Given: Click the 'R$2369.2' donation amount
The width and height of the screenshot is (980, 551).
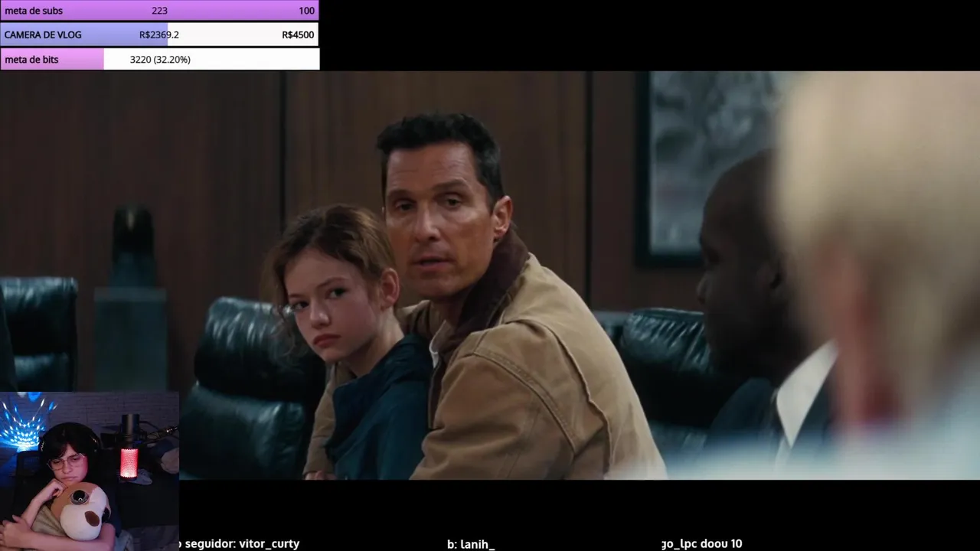Looking at the screenshot, I should tap(159, 34).
